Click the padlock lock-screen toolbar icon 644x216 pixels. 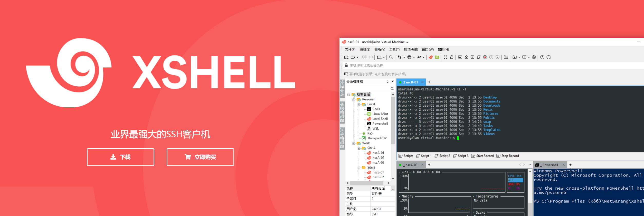tap(452, 57)
